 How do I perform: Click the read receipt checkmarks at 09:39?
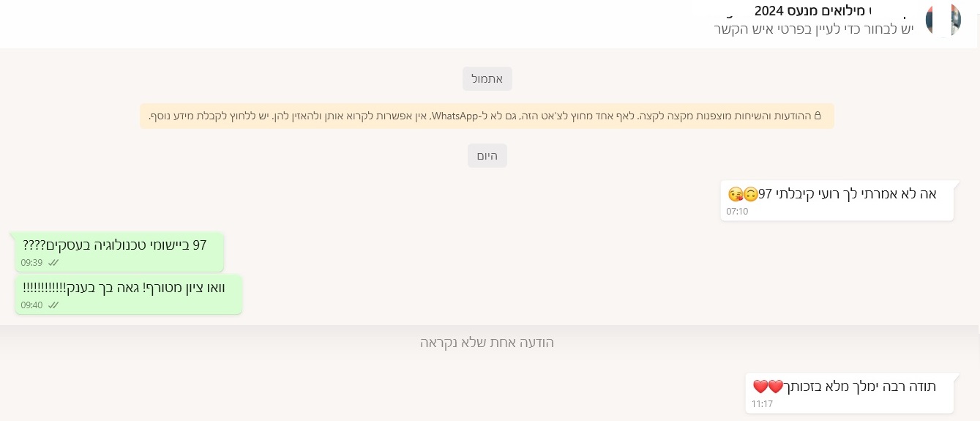point(53,263)
